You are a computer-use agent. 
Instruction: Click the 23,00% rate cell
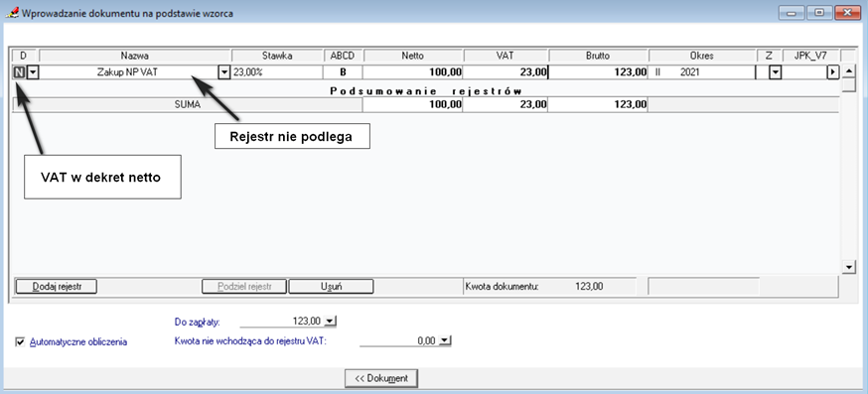[277, 72]
